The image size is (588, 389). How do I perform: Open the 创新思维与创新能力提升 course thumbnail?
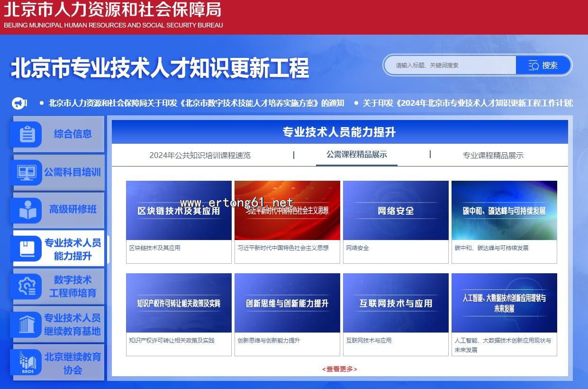click(x=287, y=303)
